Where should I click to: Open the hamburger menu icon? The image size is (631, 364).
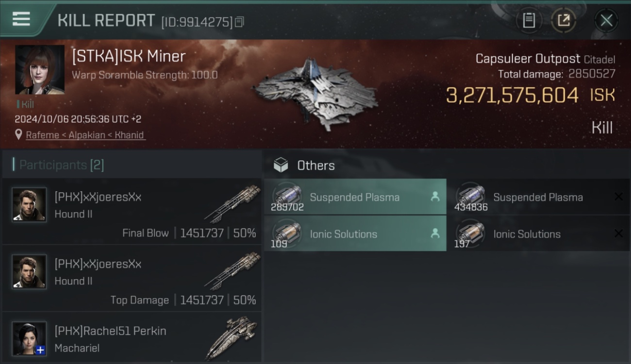[21, 19]
